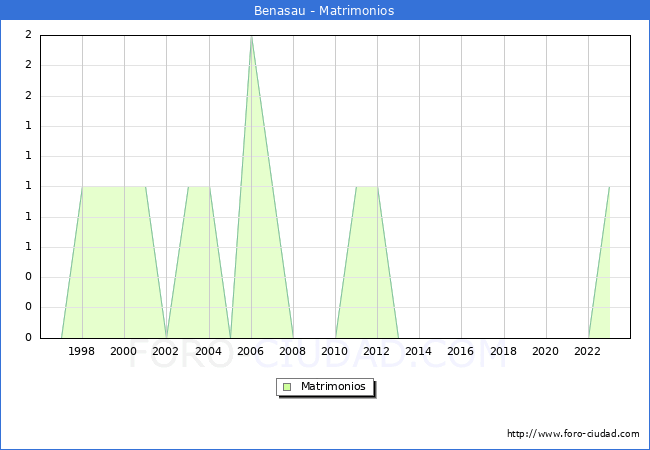Viewport: 650px width, 450px height.
Task: Click the Matrimonios legend label
Action: pos(333,386)
